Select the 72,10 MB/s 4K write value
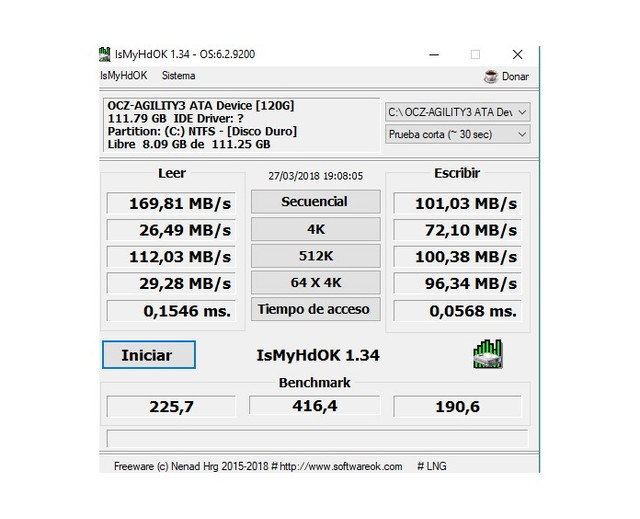 pyautogui.click(x=458, y=230)
